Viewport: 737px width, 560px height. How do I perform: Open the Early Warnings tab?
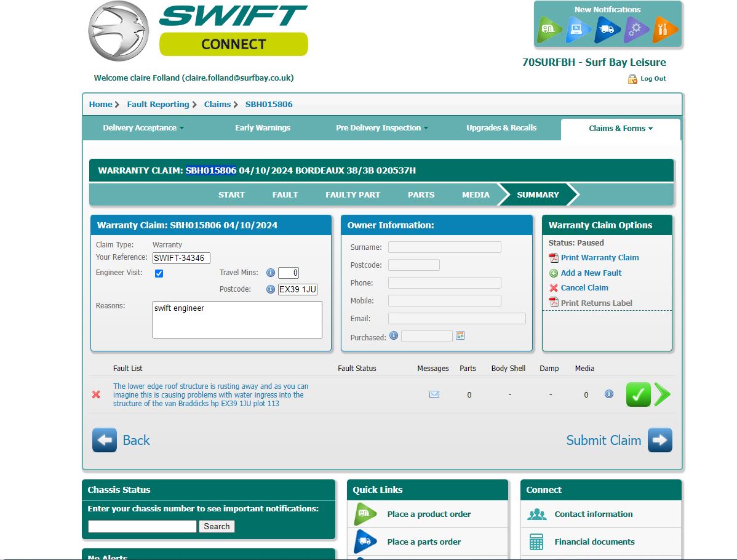click(263, 128)
